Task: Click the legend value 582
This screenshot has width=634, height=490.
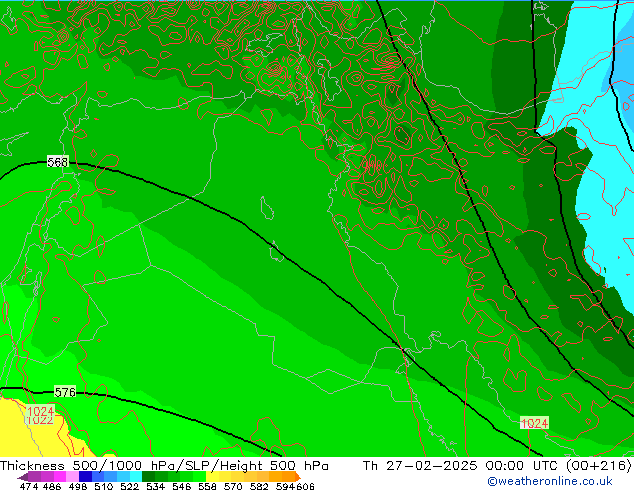Action: coord(259,486)
